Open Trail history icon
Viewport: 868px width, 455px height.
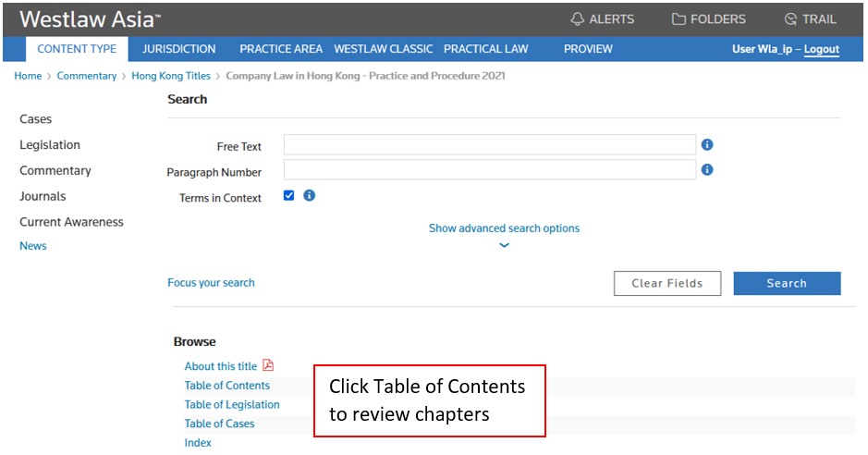[x=790, y=19]
